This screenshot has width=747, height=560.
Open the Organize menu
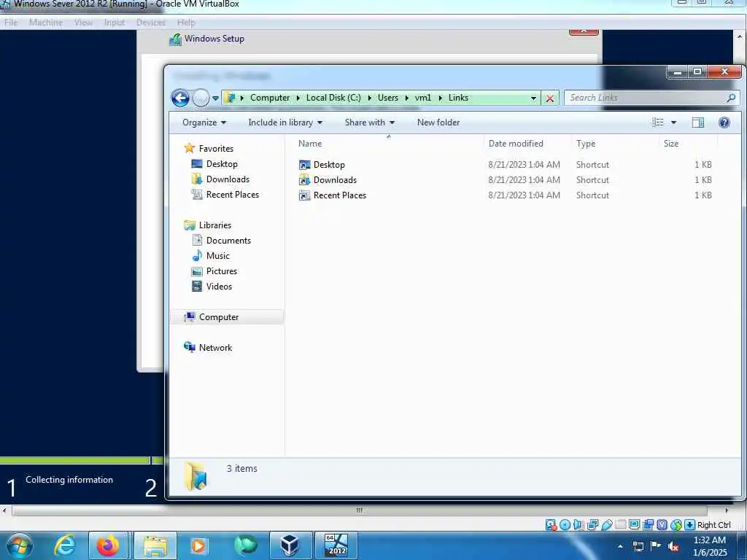pos(204,122)
